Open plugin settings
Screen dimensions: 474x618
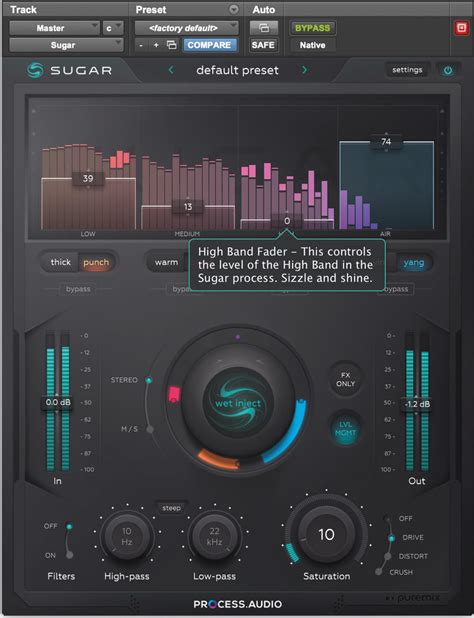coord(407,70)
